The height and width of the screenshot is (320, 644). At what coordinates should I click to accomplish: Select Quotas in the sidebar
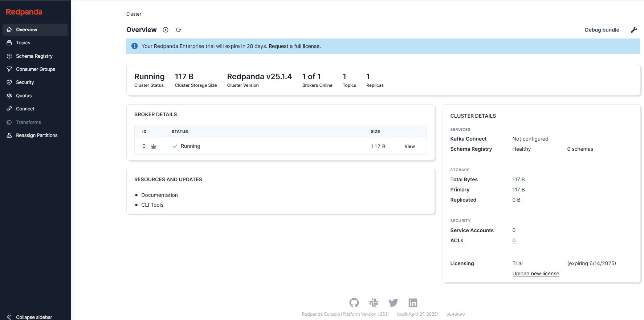point(35,96)
